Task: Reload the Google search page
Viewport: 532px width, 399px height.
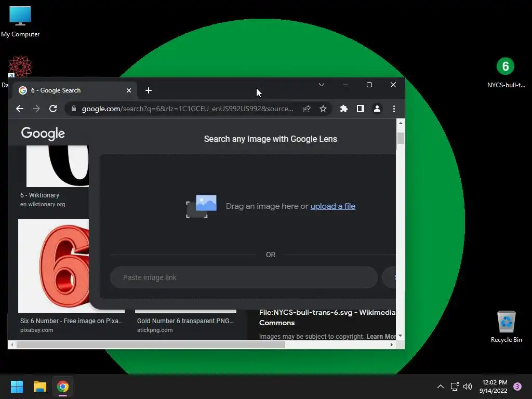Action: tap(53, 109)
